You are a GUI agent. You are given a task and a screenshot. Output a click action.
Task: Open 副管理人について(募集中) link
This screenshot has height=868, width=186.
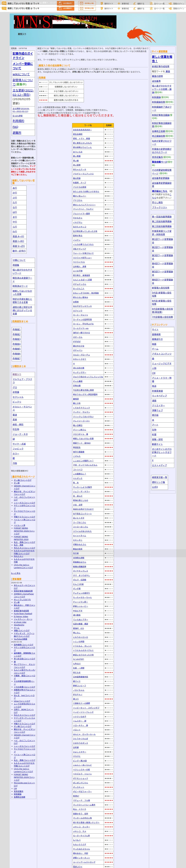(23, 82)
